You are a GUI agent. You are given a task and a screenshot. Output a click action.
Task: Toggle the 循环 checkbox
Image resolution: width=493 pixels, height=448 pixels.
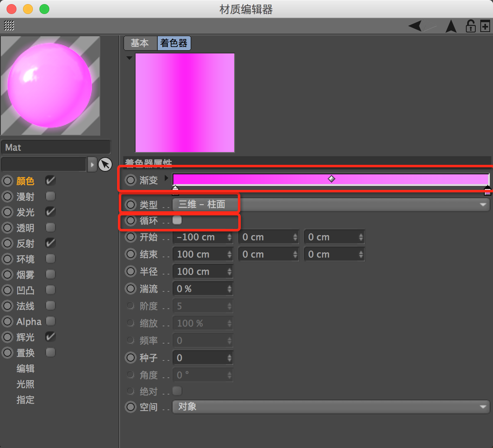point(177,220)
